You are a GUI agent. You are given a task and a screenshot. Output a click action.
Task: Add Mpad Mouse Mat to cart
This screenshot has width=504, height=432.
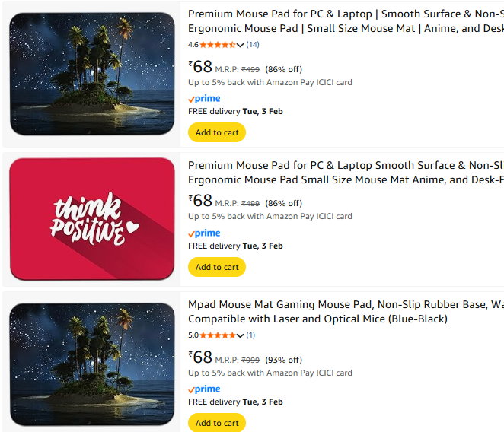[217, 423]
